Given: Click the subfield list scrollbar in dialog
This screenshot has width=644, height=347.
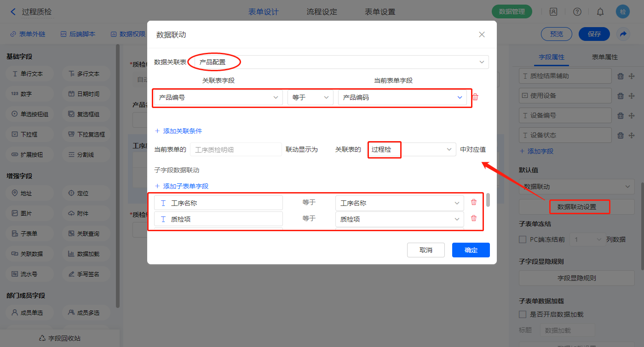Looking at the screenshot, I should tap(488, 200).
